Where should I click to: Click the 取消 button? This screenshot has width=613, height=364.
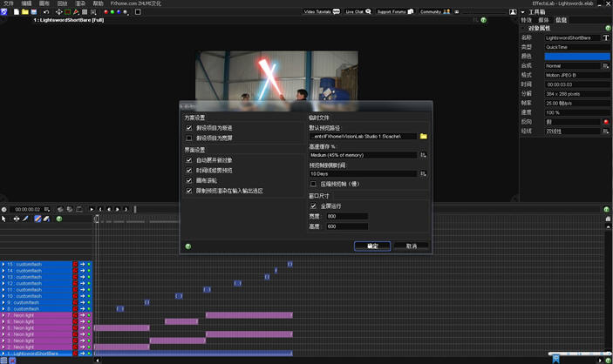coord(411,246)
